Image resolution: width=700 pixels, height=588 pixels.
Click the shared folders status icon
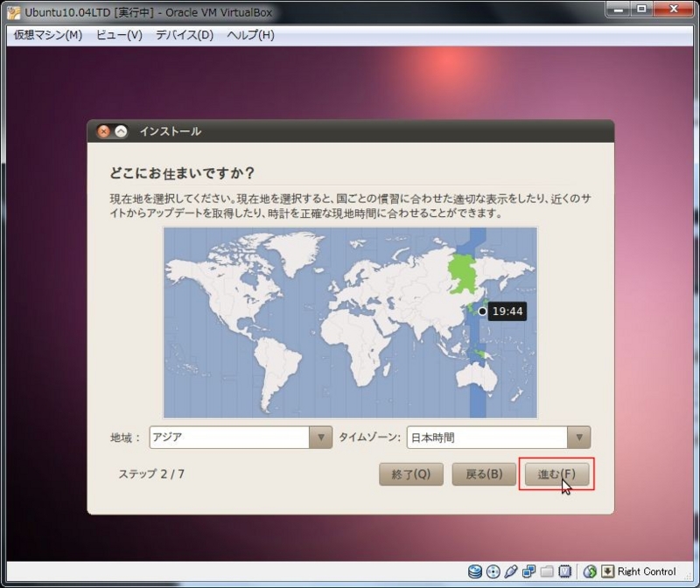(x=547, y=571)
